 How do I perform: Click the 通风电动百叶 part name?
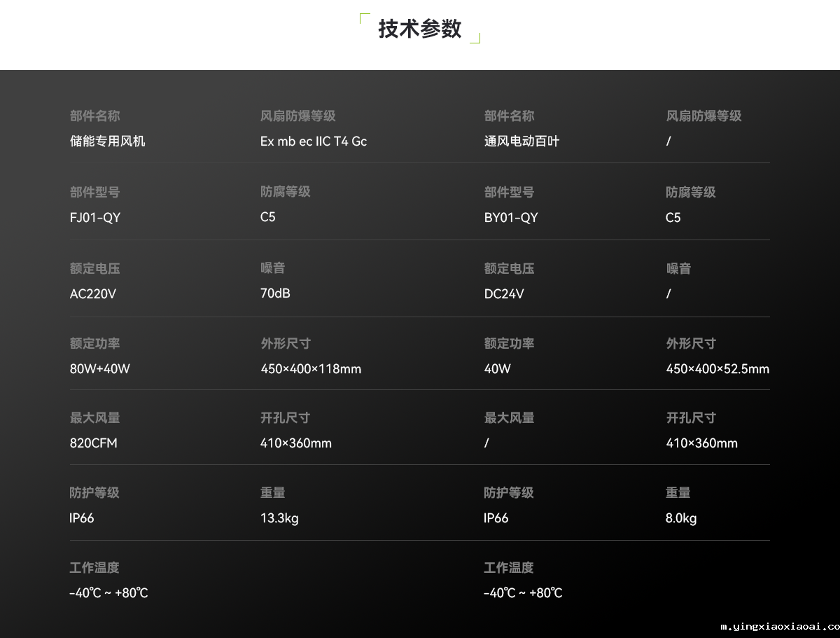[522, 141]
